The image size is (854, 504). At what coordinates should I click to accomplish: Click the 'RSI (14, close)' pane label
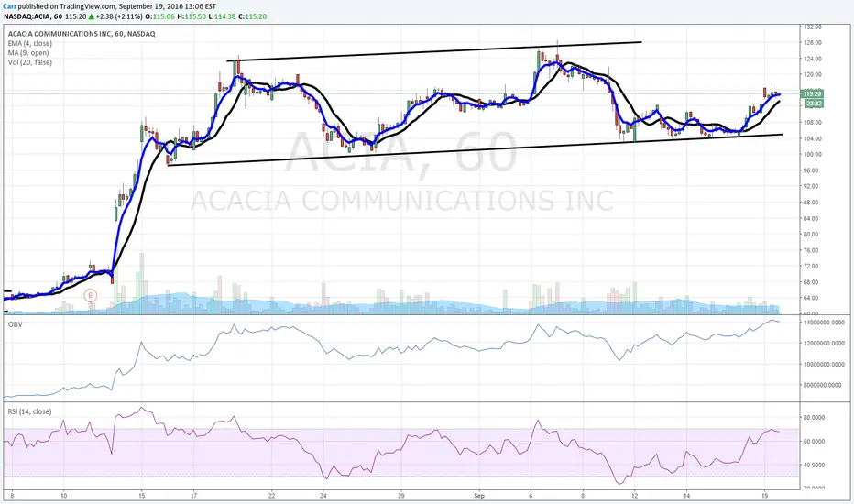[29, 411]
